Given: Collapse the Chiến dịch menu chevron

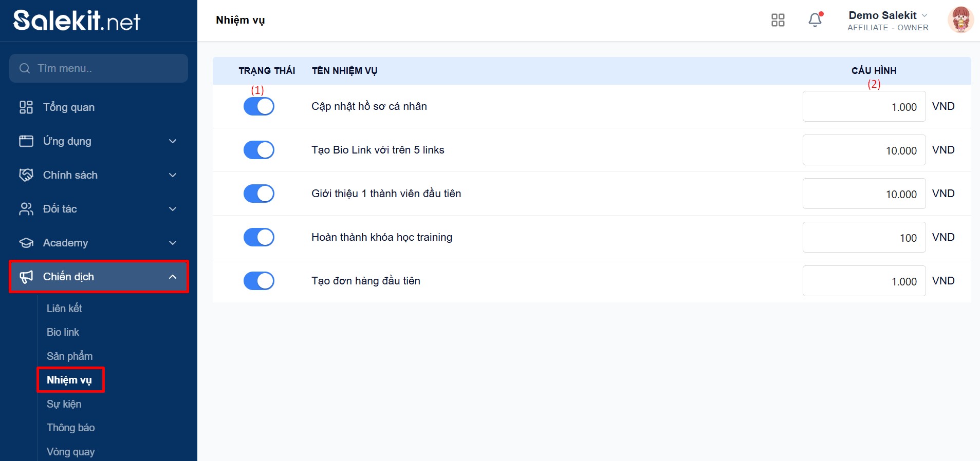Looking at the screenshot, I should [x=173, y=277].
